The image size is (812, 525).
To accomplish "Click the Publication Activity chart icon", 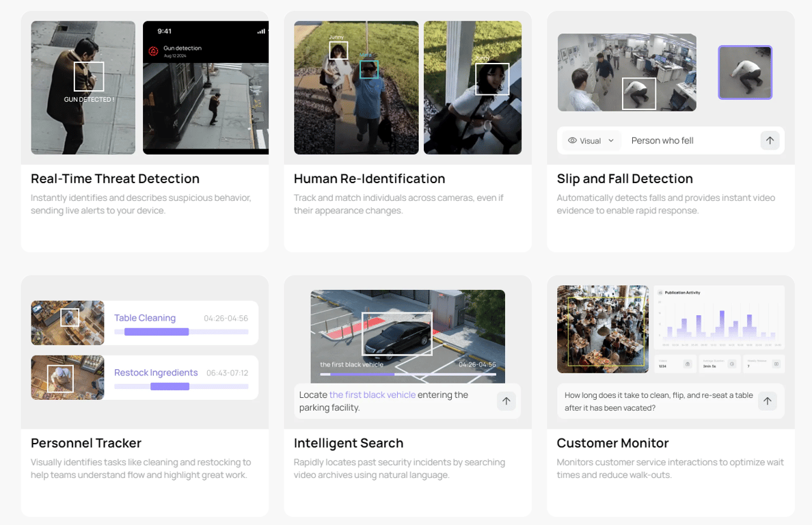I will [x=660, y=293].
